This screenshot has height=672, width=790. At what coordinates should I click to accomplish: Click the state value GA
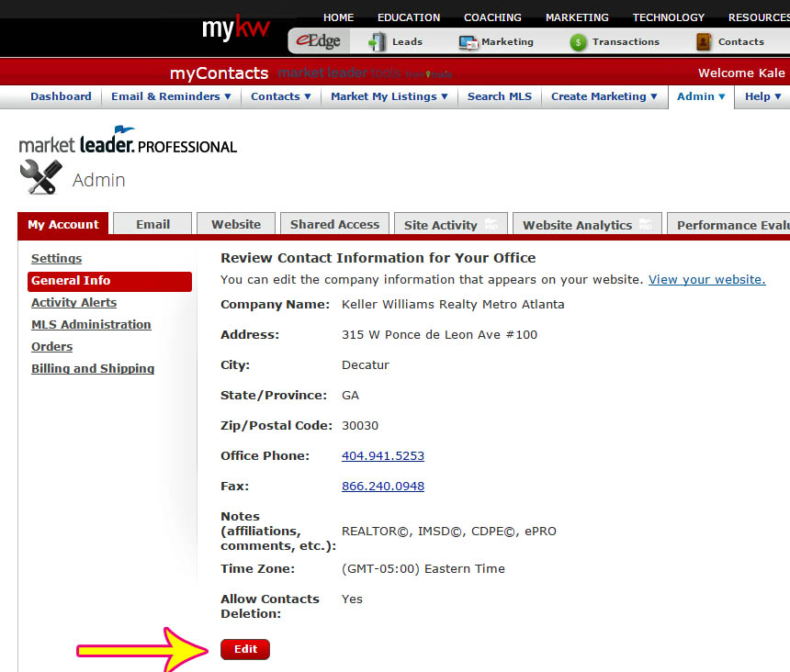pos(350,395)
